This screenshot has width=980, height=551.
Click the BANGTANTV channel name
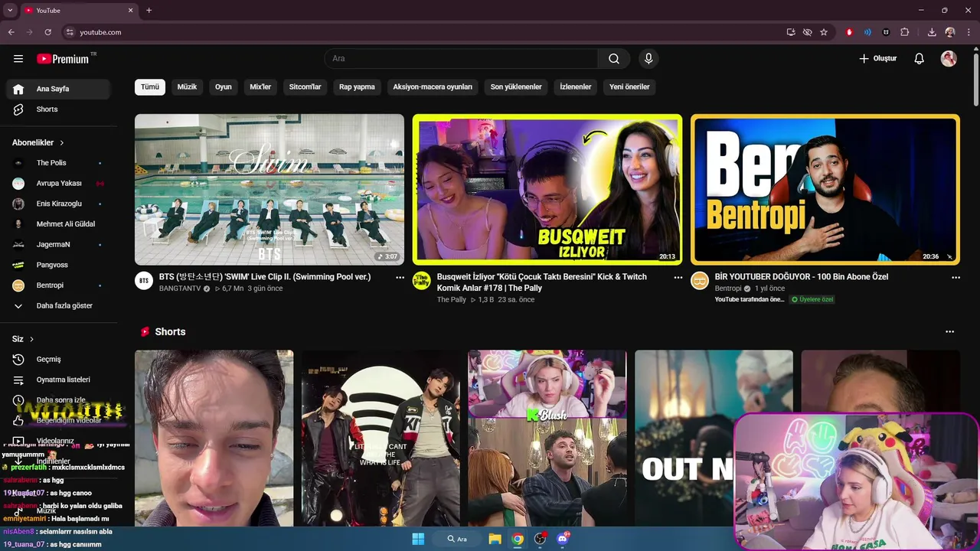180,289
